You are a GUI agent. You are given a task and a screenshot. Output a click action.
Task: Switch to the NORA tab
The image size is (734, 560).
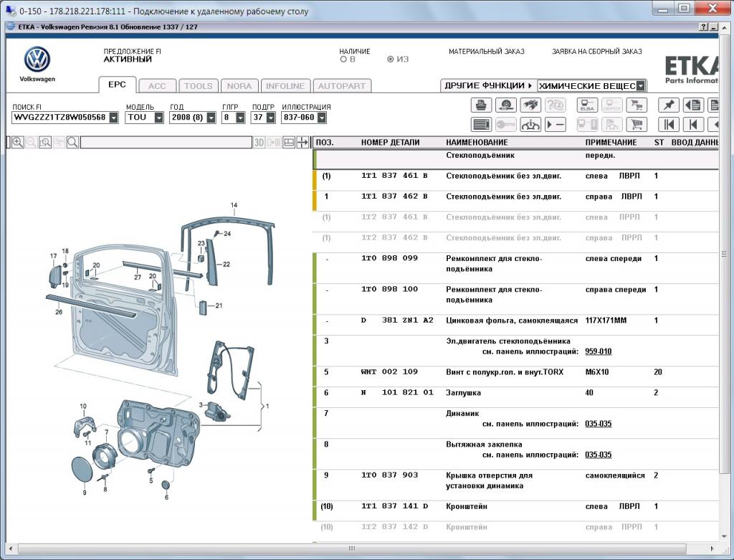click(x=239, y=86)
